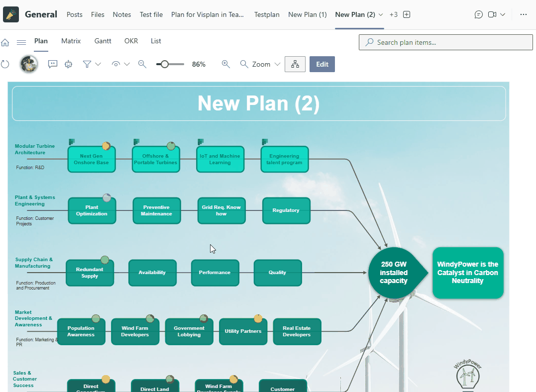Click the zoom level slider handle
536x392 pixels.
[164, 64]
